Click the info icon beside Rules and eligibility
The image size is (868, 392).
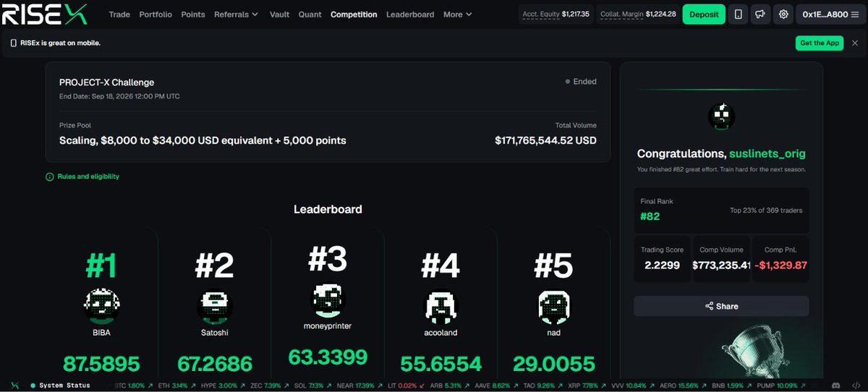click(50, 176)
